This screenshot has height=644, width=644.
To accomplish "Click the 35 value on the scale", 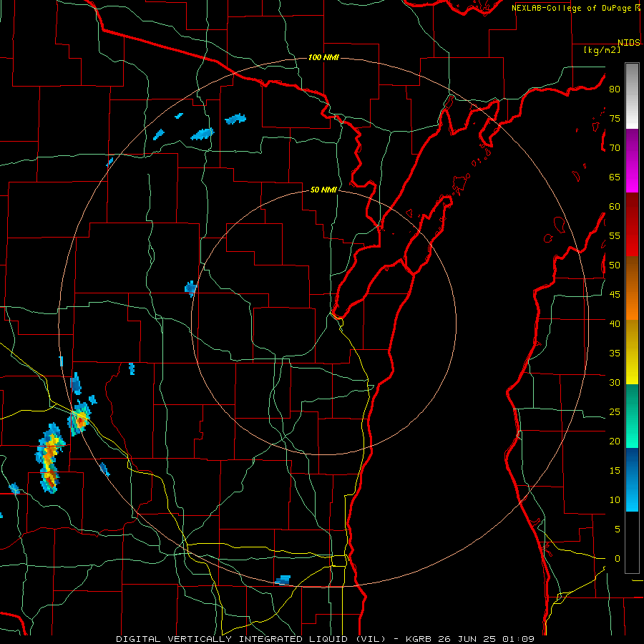I will (615, 353).
